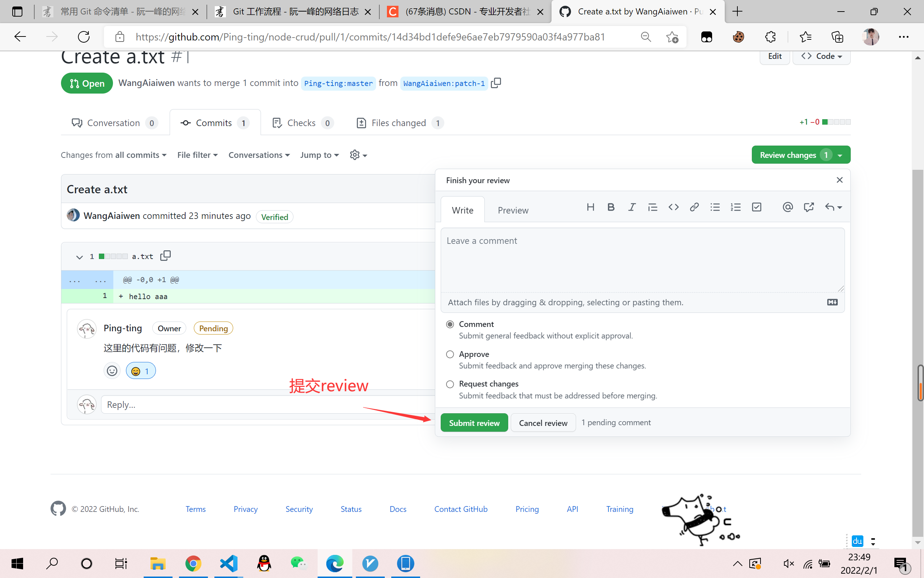Open Visual Studio Code from taskbar

click(x=229, y=564)
